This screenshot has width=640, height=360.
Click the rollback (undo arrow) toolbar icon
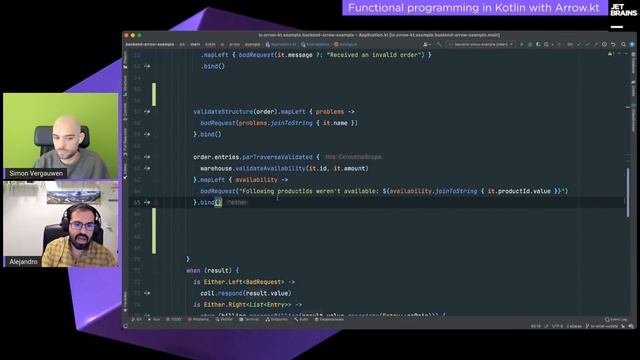pos(613,44)
